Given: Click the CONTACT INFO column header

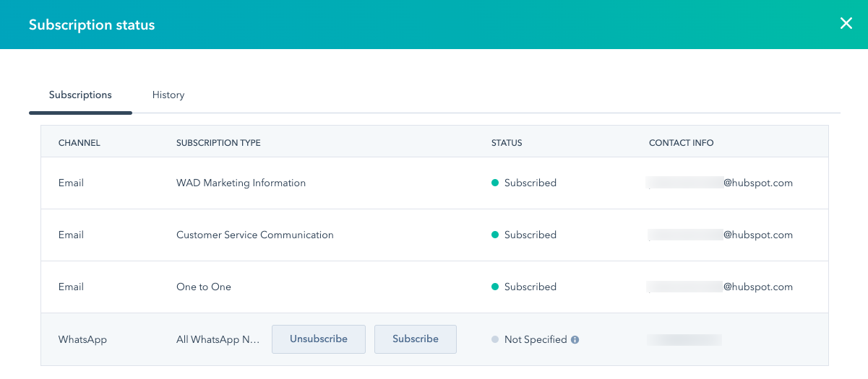Looking at the screenshot, I should [x=681, y=143].
